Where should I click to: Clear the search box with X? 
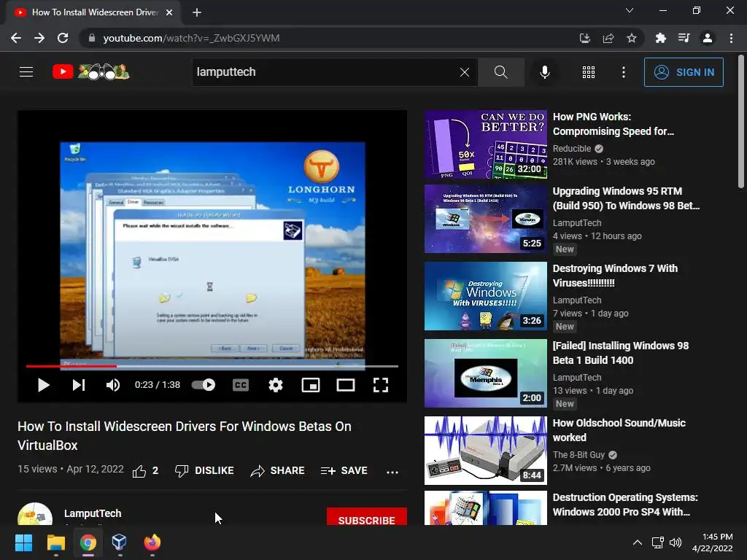(x=465, y=72)
